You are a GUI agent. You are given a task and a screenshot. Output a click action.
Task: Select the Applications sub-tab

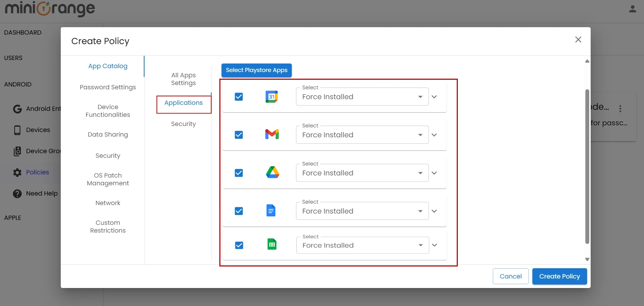point(183,103)
